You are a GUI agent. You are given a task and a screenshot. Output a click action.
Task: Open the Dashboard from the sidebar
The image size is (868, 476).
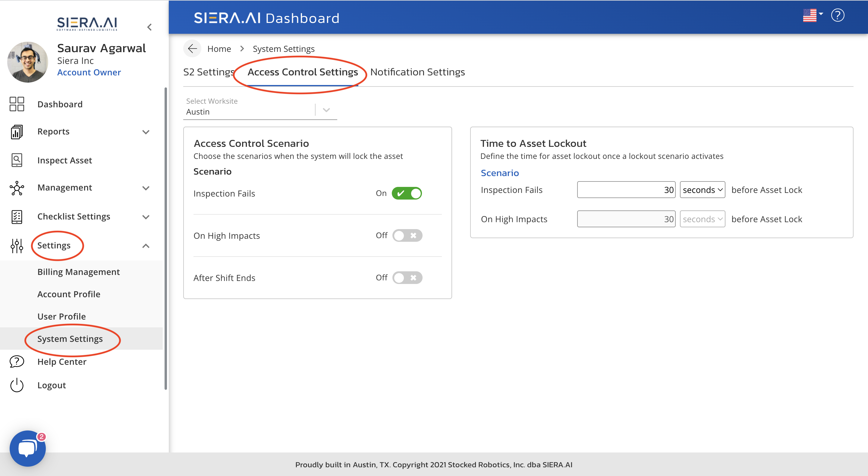tap(17, 104)
